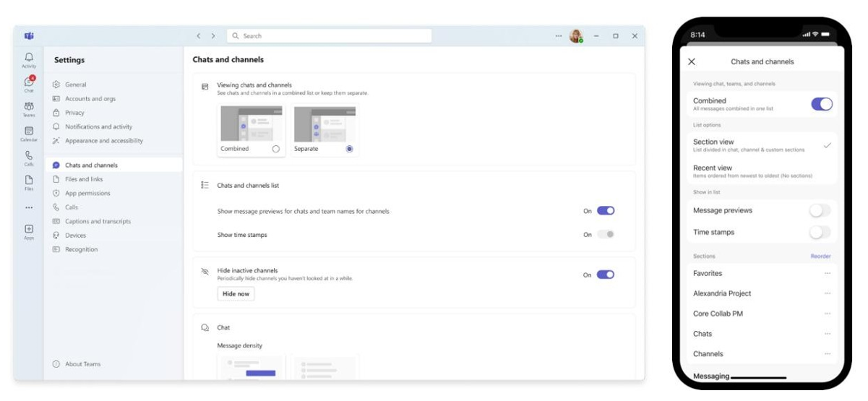This screenshot has height=401, width=868.
Task: Open more options for the Favorites section
Action: tap(827, 274)
